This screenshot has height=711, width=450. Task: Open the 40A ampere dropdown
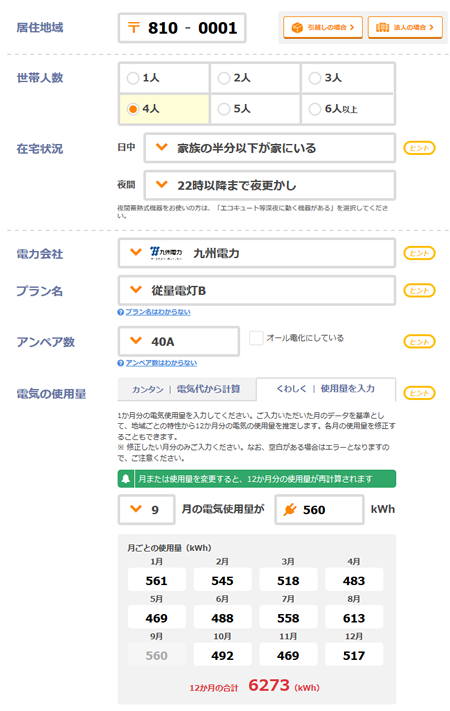[x=179, y=341]
